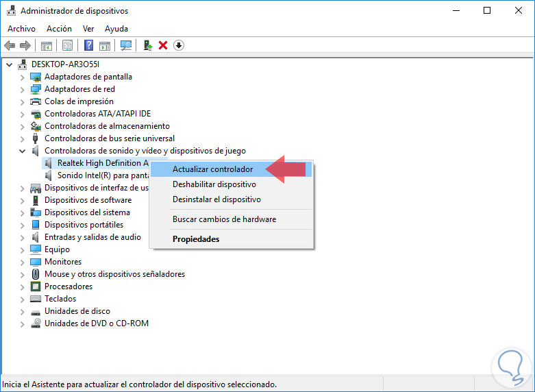Maximize the Administrador de dispositivos window
Screen dimensions: 535x392
[x=487, y=10]
